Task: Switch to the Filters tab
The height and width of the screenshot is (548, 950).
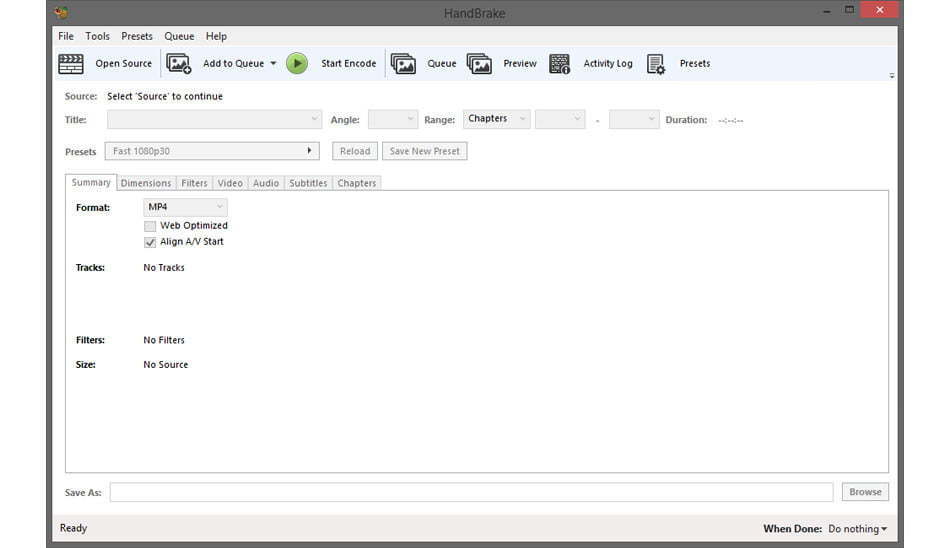Action: click(x=194, y=183)
